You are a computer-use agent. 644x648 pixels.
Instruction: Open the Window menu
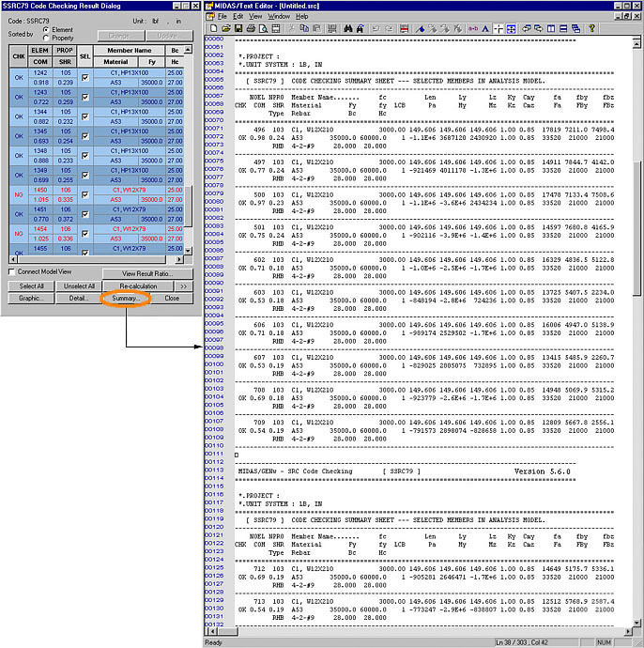[x=278, y=17]
